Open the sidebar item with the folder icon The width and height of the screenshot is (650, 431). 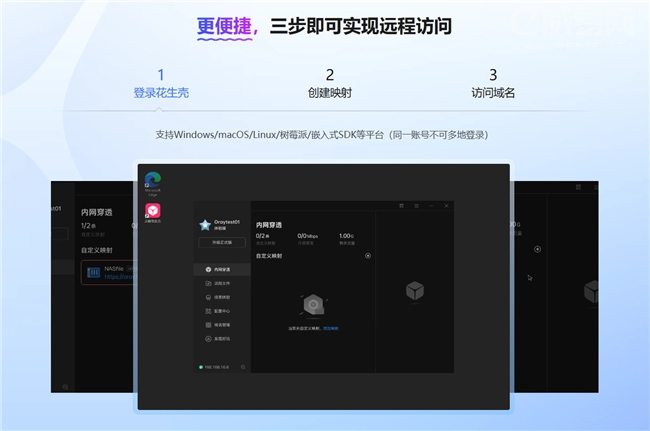(222, 283)
